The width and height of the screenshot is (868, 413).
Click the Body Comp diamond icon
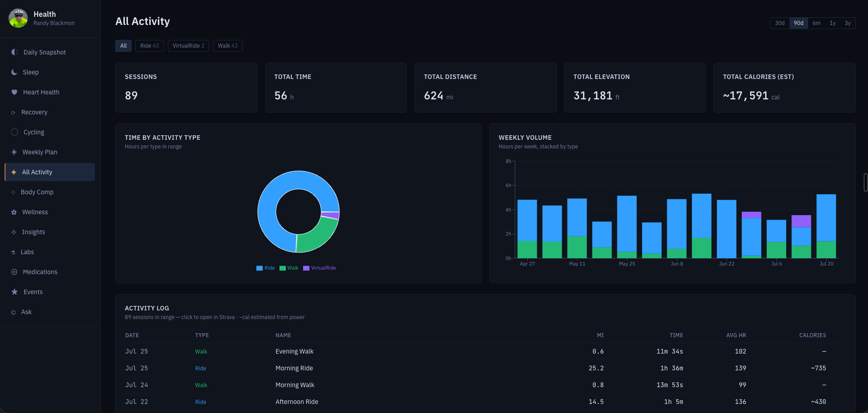pos(13,192)
